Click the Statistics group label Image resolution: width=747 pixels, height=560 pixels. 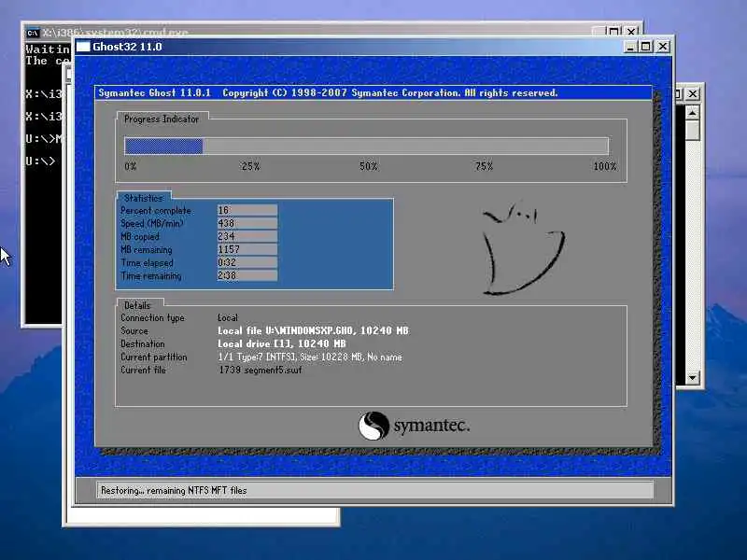tap(144, 198)
